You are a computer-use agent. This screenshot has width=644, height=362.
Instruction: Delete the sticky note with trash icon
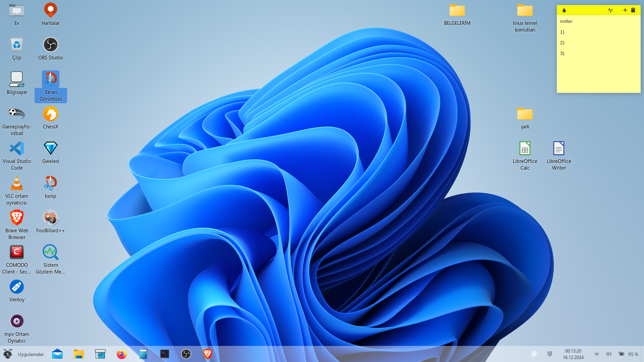click(633, 10)
